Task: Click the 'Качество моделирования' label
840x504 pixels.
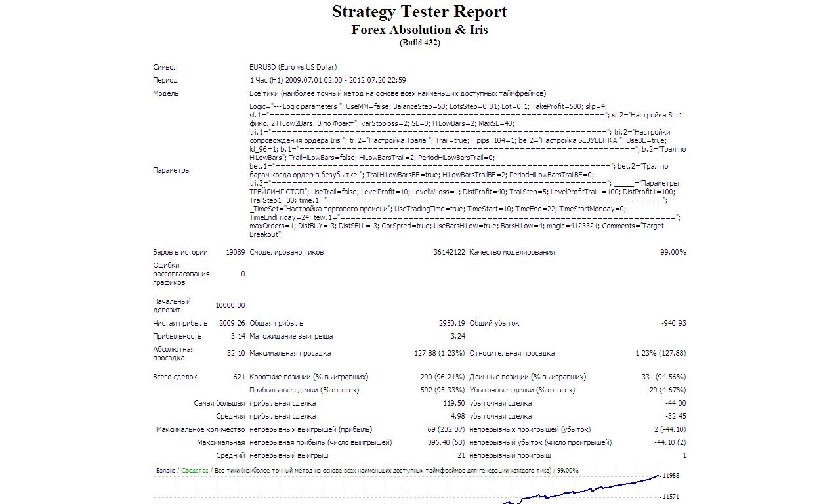Action: [512, 252]
